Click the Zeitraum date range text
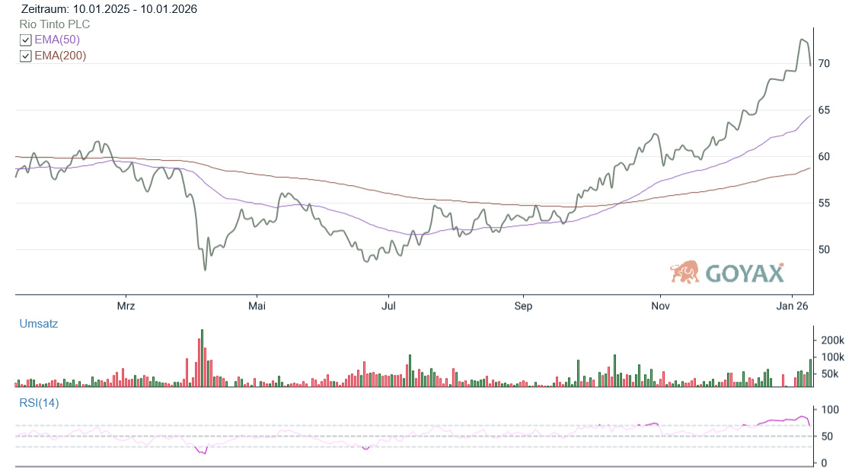Screen dimensions: 868x470 click(109, 9)
